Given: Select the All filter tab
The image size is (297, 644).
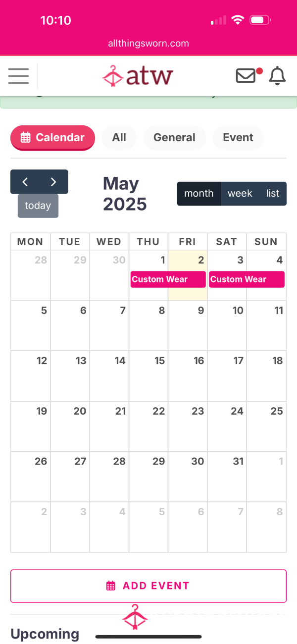Looking at the screenshot, I should click(x=119, y=138).
